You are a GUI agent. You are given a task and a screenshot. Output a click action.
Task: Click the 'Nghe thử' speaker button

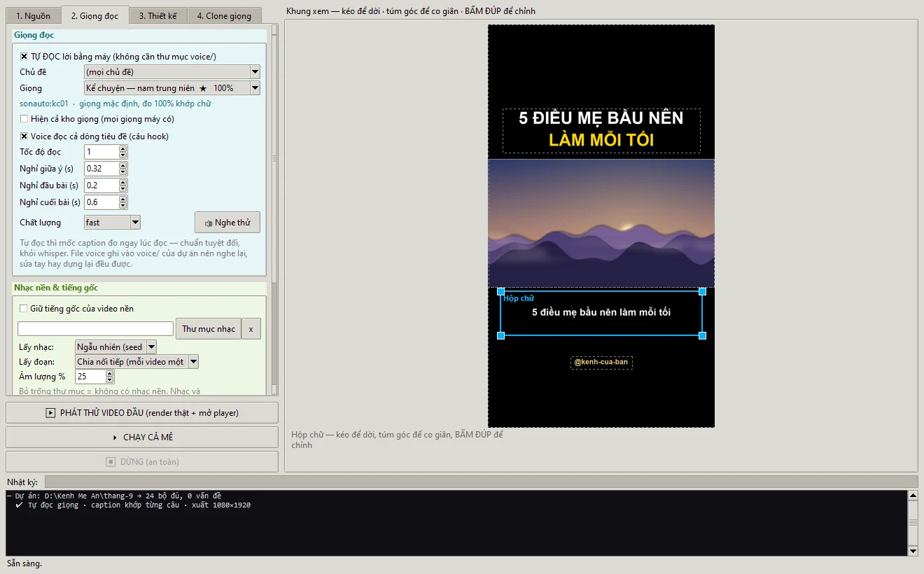(x=227, y=223)
